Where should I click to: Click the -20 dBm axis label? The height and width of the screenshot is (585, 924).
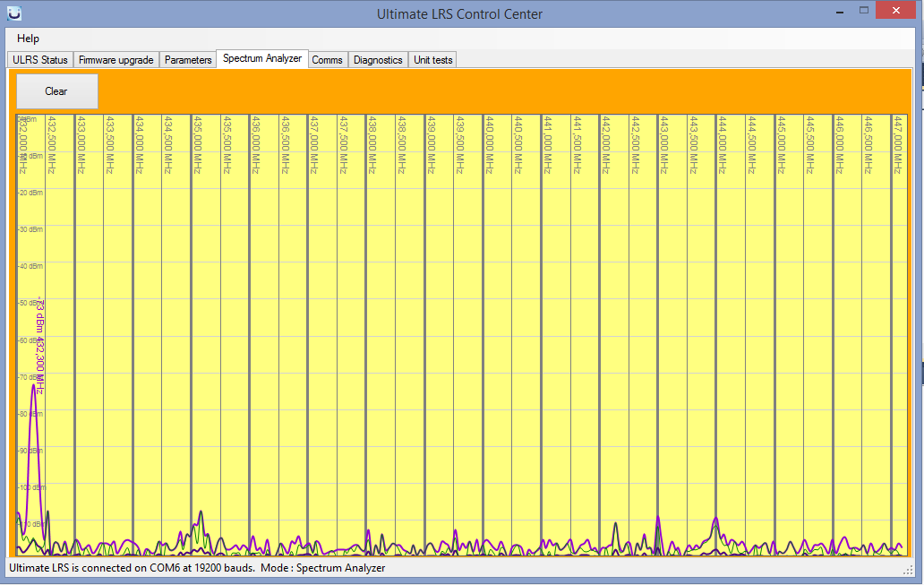[30, 193]
